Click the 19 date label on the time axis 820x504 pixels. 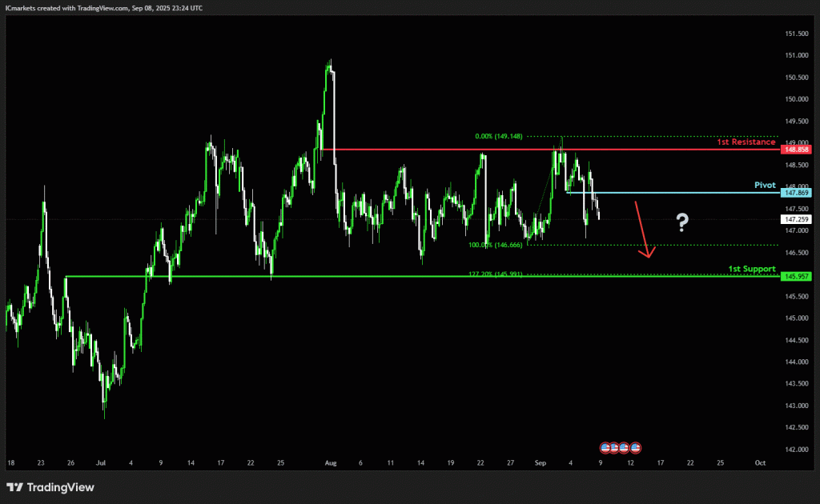click(450, 462)
